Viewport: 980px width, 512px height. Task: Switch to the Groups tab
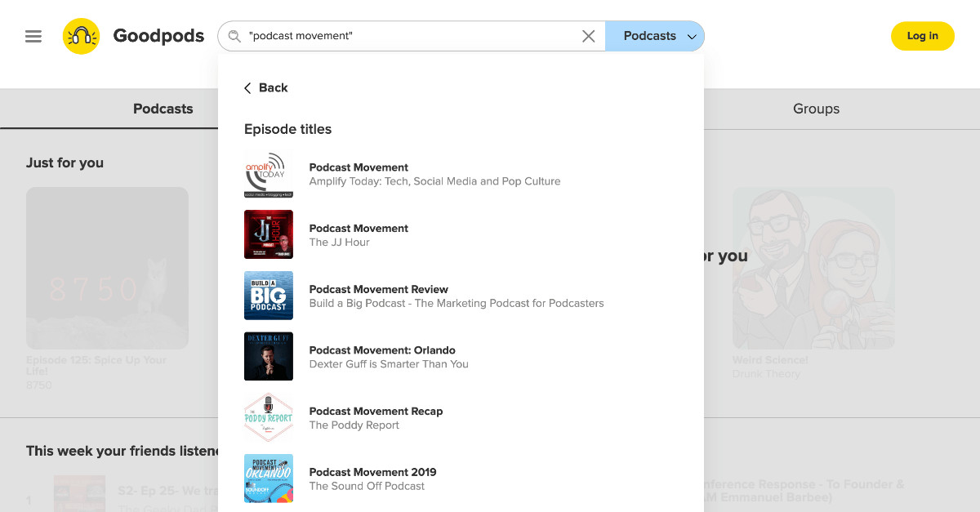(x=816, y=109)
